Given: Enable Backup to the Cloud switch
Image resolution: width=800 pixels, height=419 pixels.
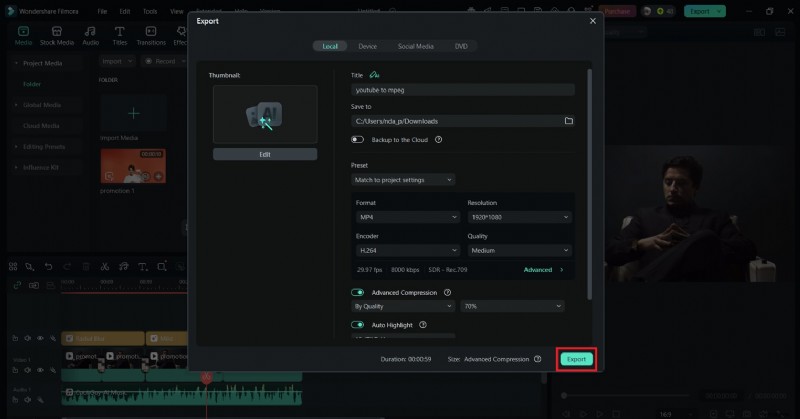Looking at the screenshot, I should click(x=357, y=140).
